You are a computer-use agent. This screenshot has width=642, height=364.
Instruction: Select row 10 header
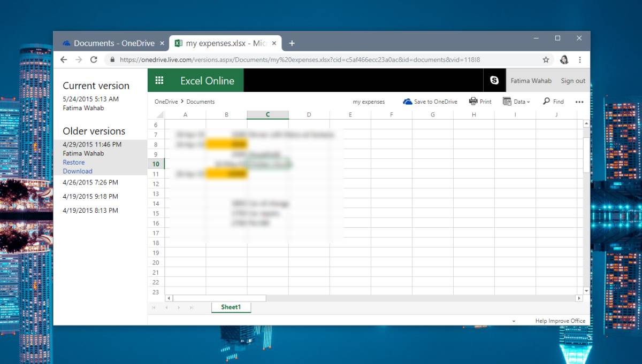click(x=156, y=164)
